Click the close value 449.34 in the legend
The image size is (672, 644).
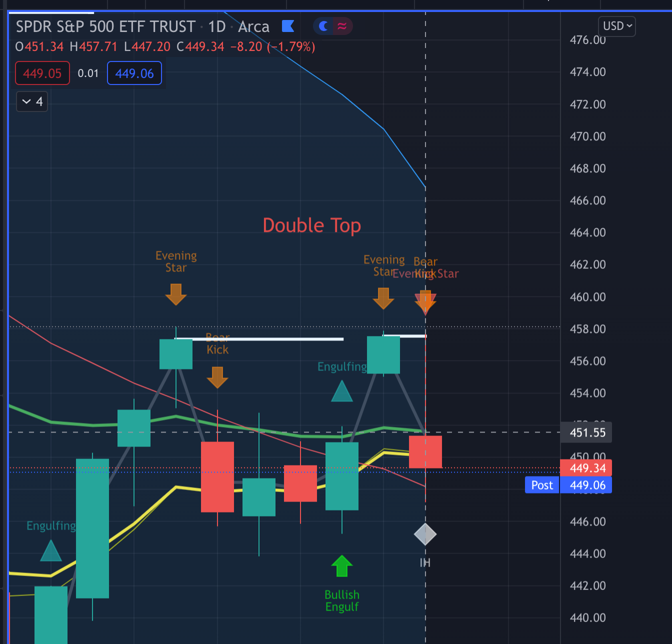[x=205, y=47]
